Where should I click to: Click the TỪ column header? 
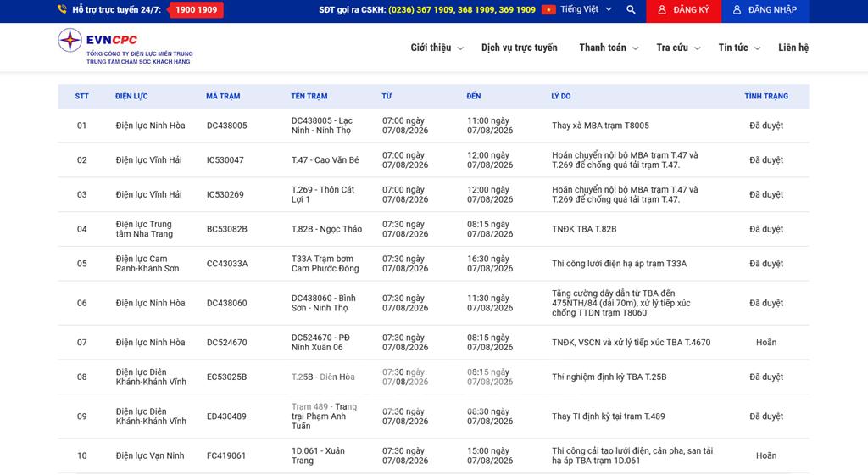pos(387,96)
